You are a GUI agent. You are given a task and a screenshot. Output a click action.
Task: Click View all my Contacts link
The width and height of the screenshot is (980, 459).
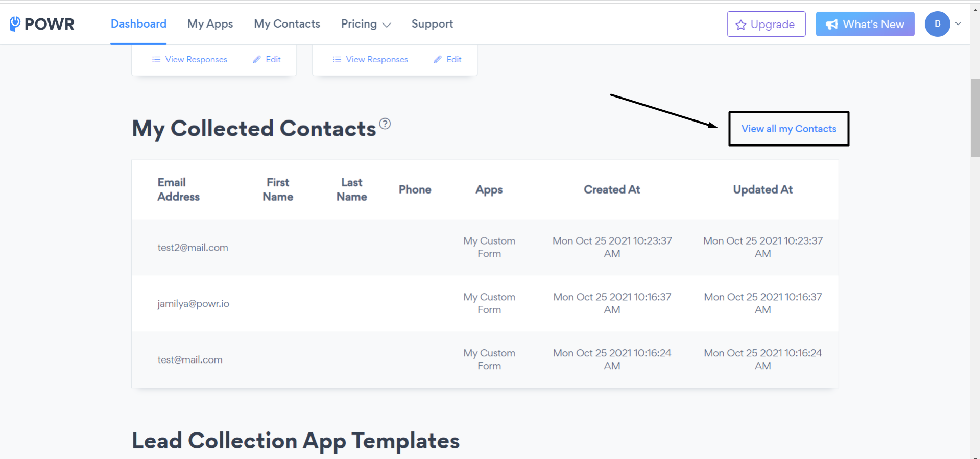pos(788,129)
